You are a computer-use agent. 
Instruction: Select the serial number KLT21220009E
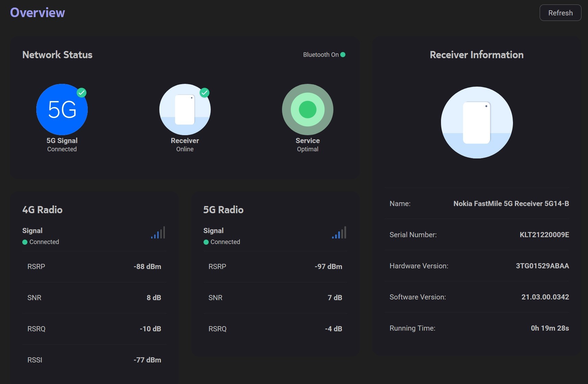tap(544, 235)
